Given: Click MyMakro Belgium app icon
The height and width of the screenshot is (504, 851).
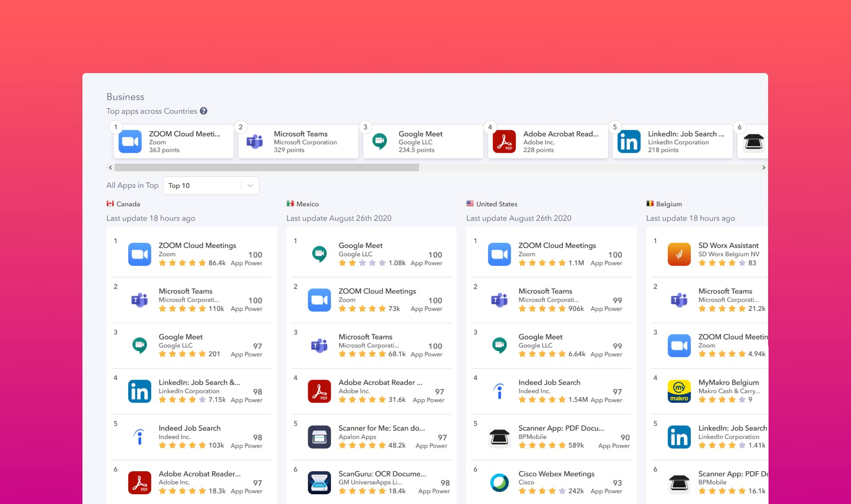Looking at the screenshot, I should pyautogui.click(x=679, y=391).
